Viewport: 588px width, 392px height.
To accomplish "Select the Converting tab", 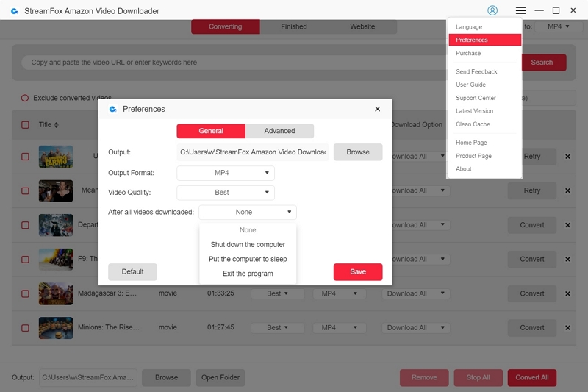I will (x=226, y=26).
